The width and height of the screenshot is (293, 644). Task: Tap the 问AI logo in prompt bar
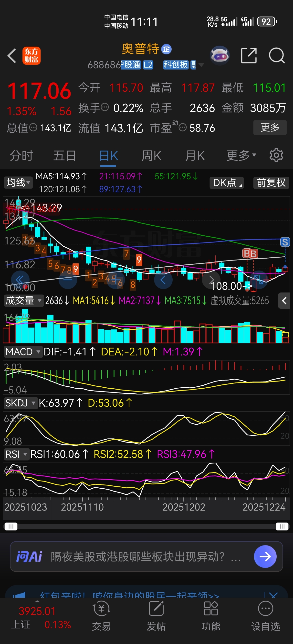coord(29,556)
